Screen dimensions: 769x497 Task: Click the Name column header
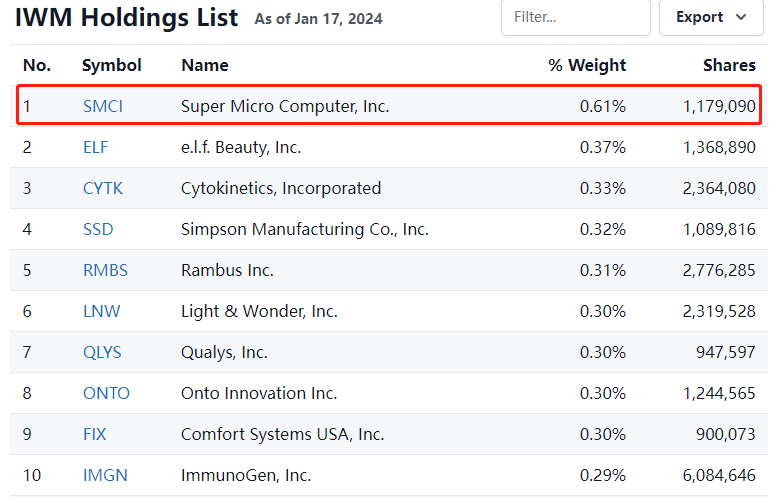204,65
